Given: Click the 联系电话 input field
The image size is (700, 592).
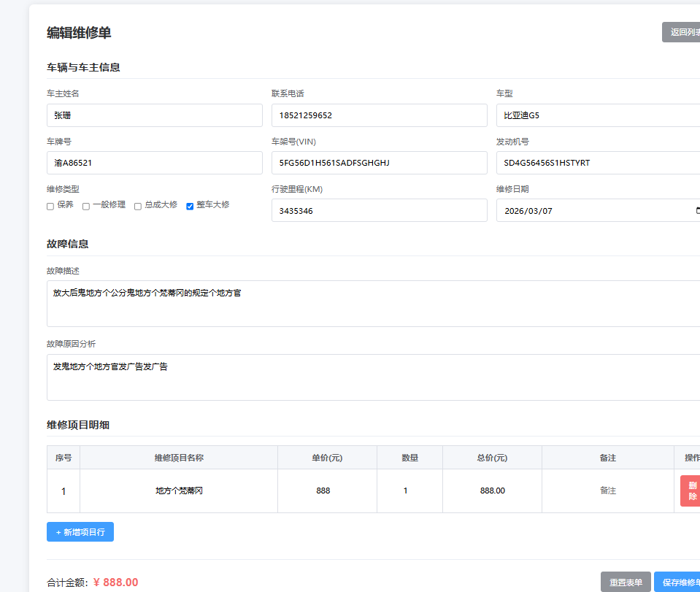Looking at the screenshot, I should 380,115.
